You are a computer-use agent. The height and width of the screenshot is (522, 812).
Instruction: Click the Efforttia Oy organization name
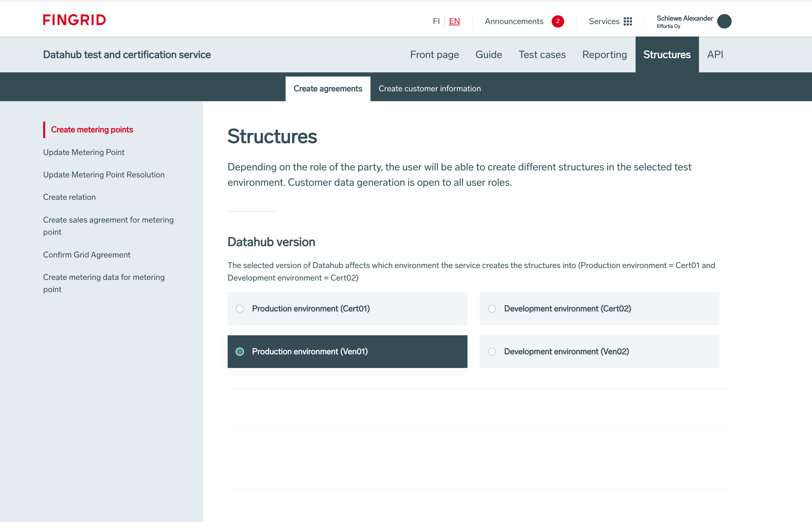[668, 27]
